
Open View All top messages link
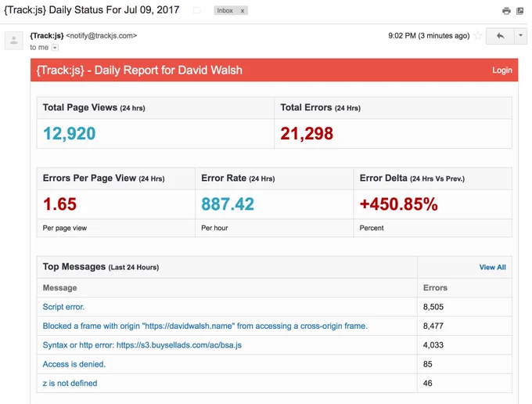pyautogui.click(x=492, y=267)
